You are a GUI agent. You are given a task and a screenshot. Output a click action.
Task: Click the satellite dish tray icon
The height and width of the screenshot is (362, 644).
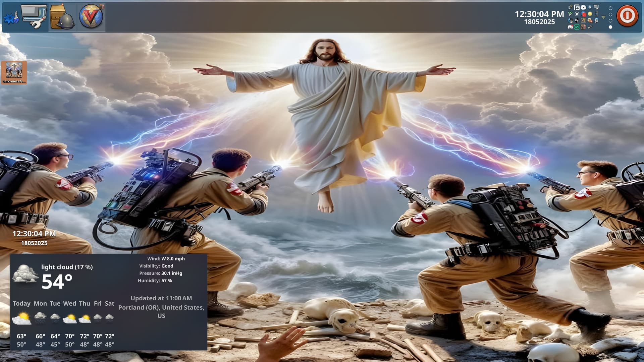click(x=596, y=20)
